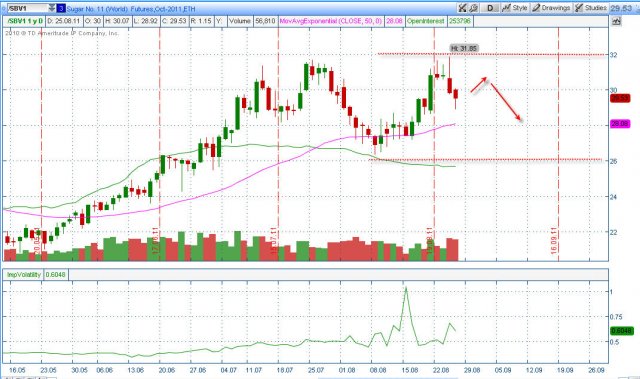This screenshot has height=379, width=640.
Task: Click the magenta 28.08 value in header
Action: (394, 21)
